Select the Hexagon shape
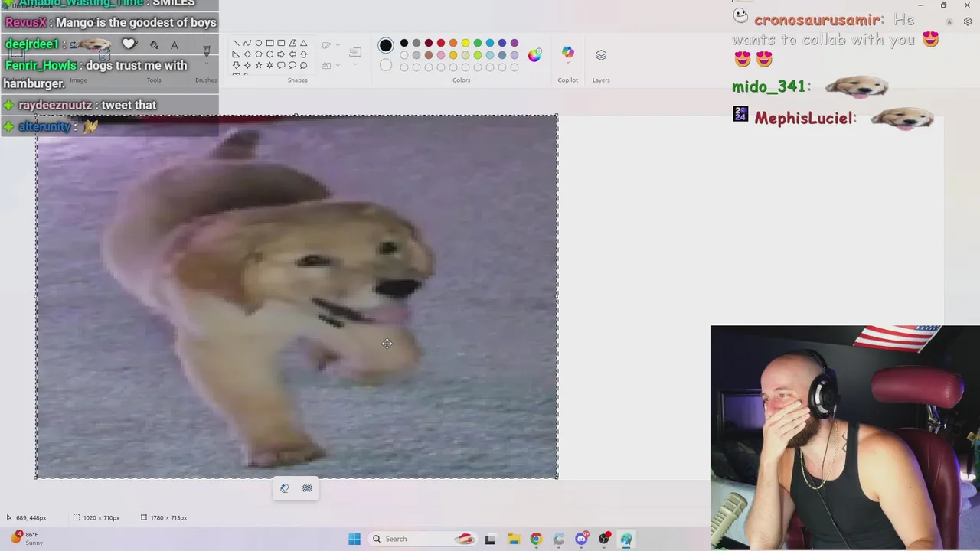 tap(269, 54)
